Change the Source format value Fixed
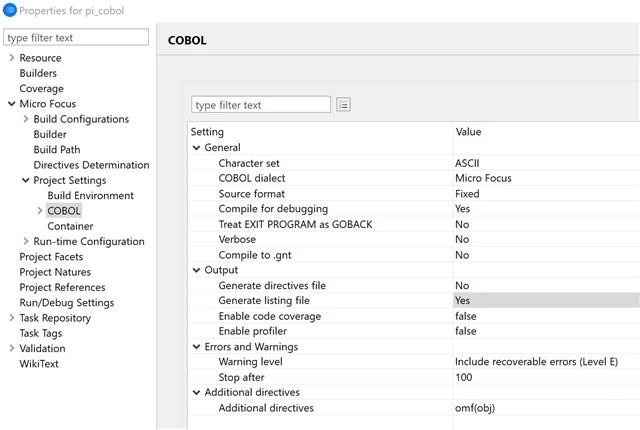 pyautogui.click(x=467, y=193)
